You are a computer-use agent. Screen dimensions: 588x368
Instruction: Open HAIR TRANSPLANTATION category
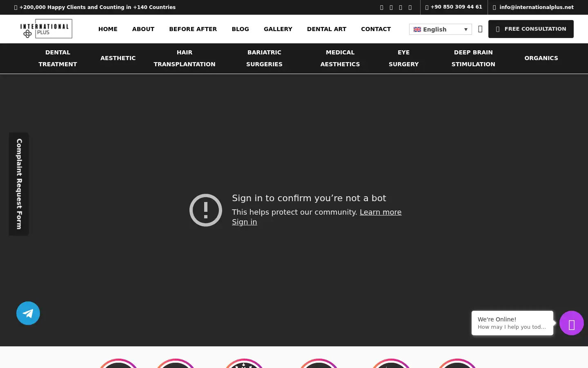click(x=185, y=58)
